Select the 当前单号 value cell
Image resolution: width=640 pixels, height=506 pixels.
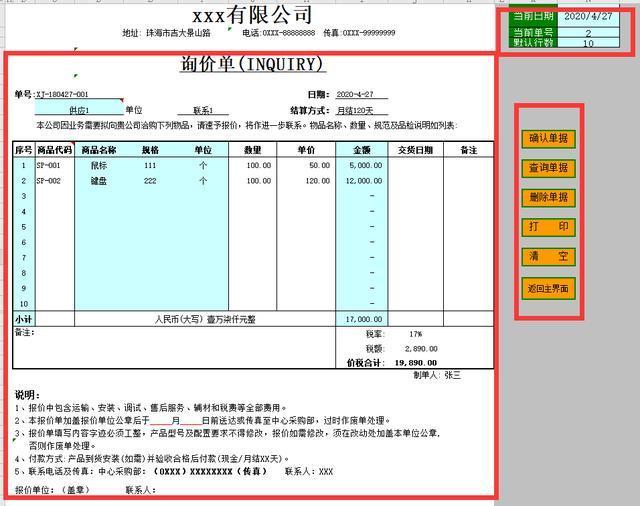click(588, 33)
